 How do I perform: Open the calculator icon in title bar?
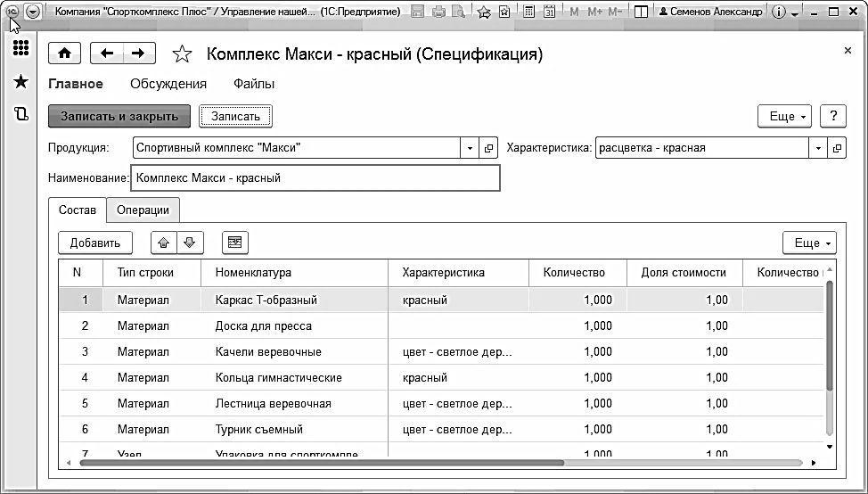click(529, 12)
